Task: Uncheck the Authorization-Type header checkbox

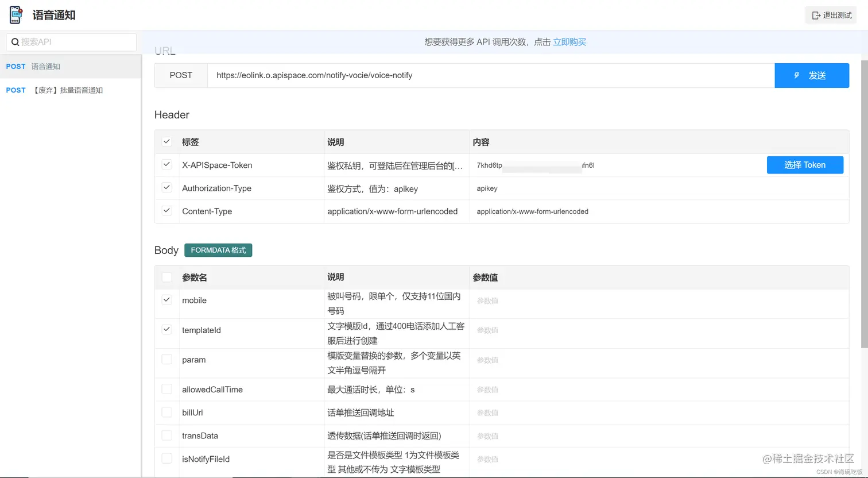Action: 167,187
